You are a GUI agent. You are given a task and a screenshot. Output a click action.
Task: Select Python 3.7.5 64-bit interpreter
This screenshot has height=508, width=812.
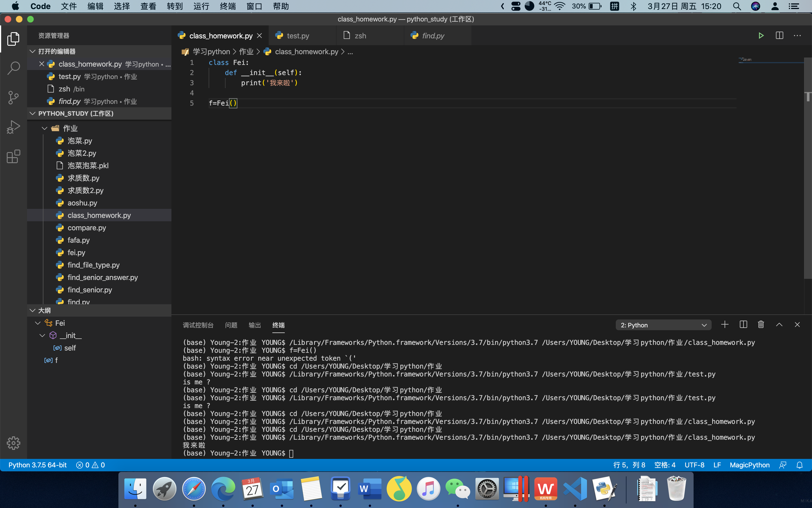coord(37,465)
